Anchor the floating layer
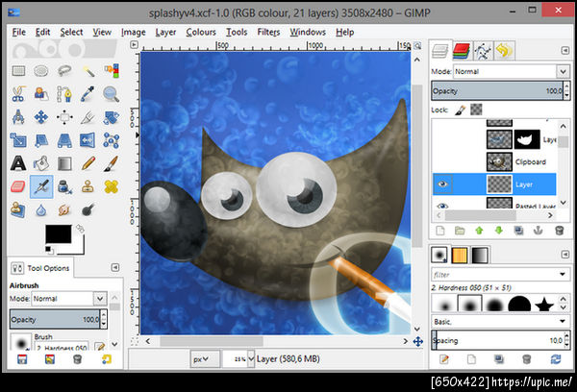 [x=538, y=231]
